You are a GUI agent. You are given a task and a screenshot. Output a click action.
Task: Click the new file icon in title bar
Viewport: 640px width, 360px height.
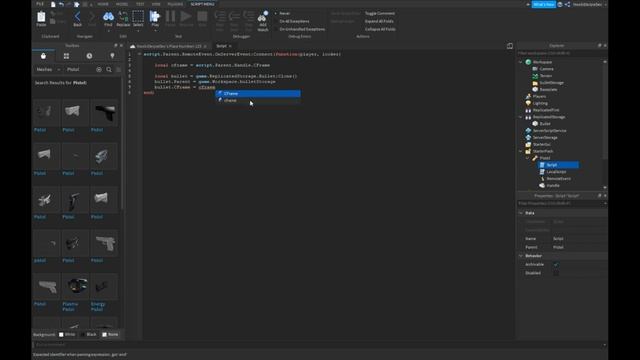[x=53, y=4]
